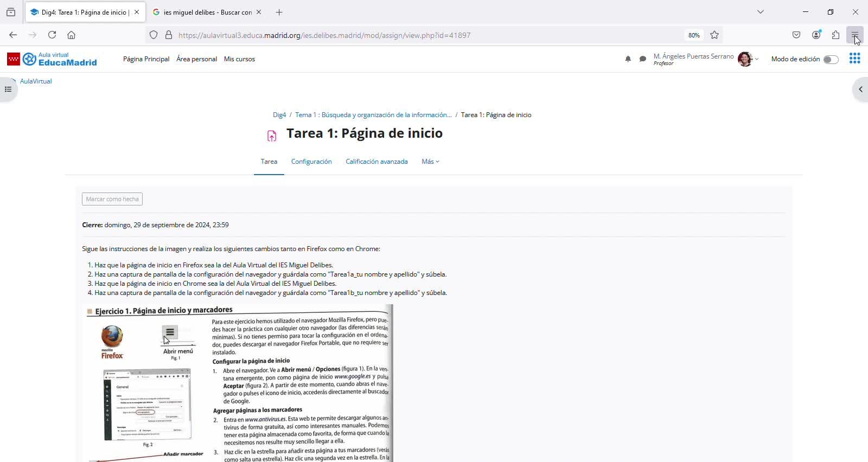Open the Ejercicio 1 instructions image
The width and height of the screenshot is (868, 462).
pos(239,383)
